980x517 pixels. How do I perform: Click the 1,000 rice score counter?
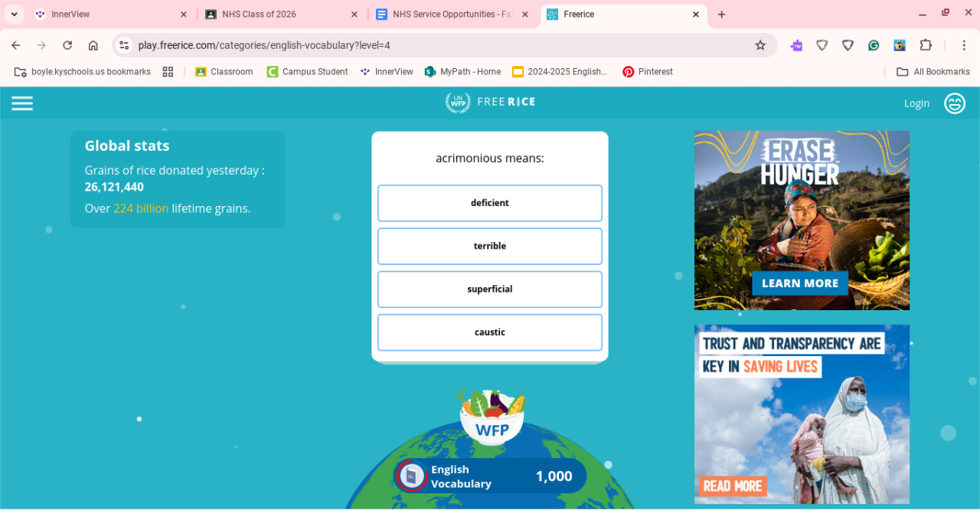click(x=554, y=476)
